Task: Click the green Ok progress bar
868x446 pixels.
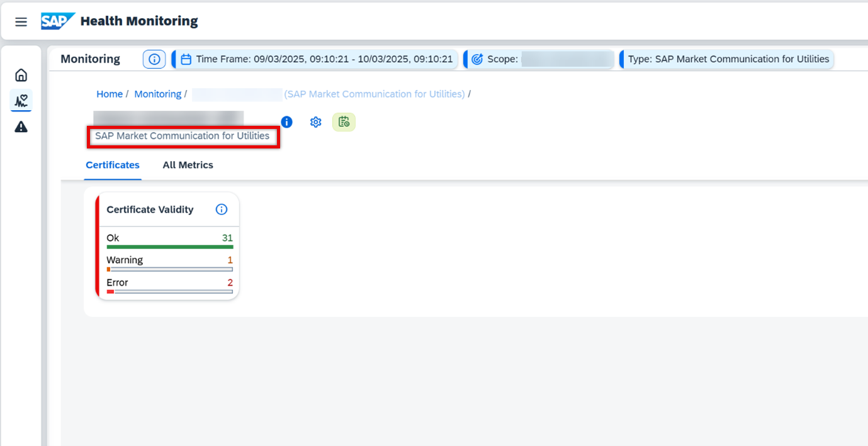Action: click(x=169, y=247)
